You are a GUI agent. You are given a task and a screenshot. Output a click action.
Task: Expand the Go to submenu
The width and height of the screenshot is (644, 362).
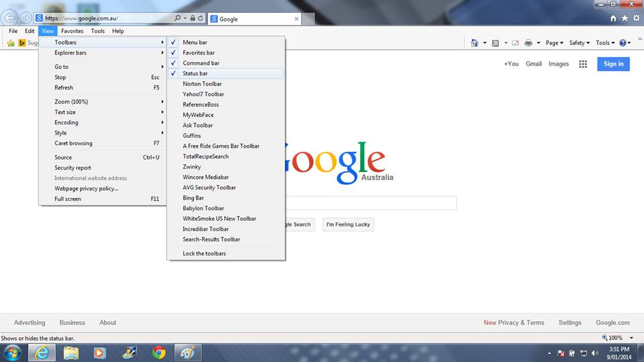[x=103, y=66]
